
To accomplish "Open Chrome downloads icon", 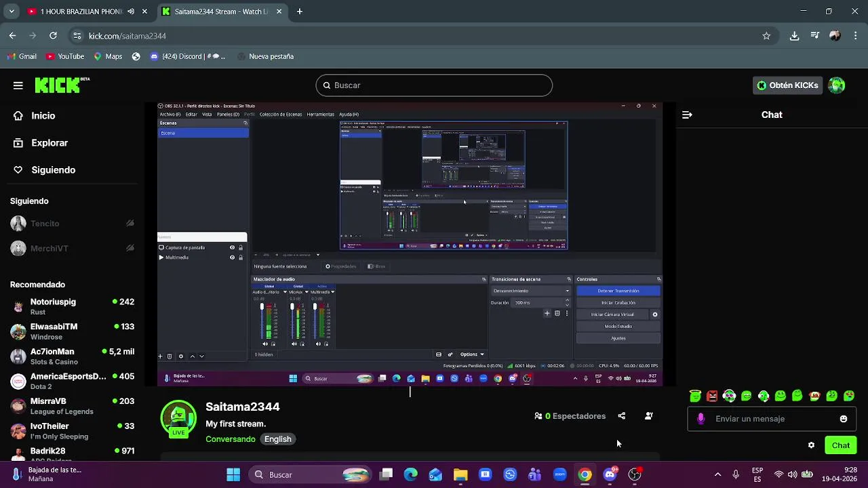I will (794, 36).
